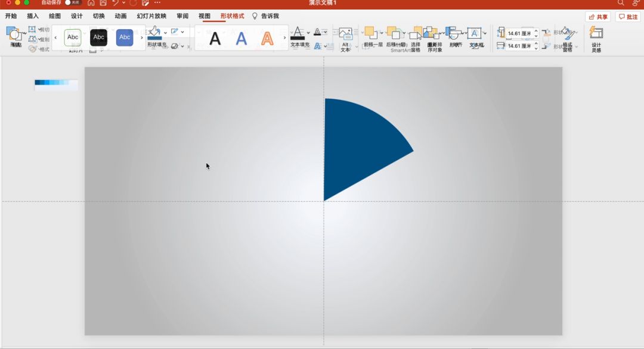Apply the white outlined Abc shape style
This screenshot has height=349, width=644.
[x=73, y=38]
